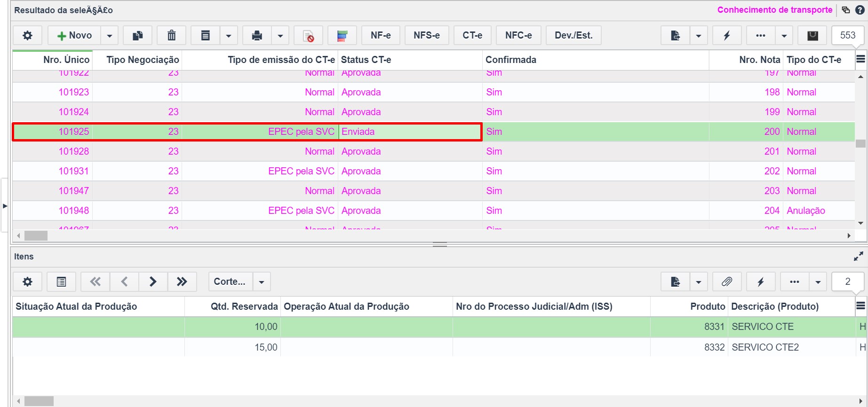Expand the list view dropdown arrow
Screen dimensions: 868x407
point(228,35)
